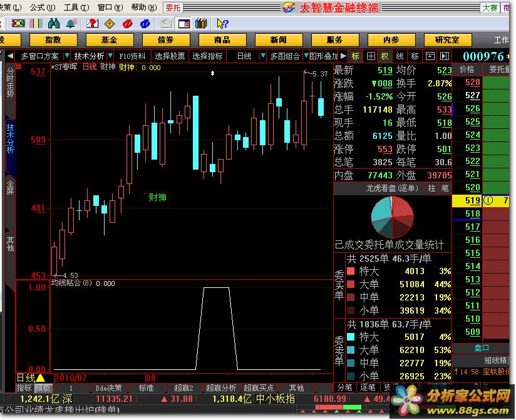Select the 超赢买点 indicator tab

tap(259, 388)
